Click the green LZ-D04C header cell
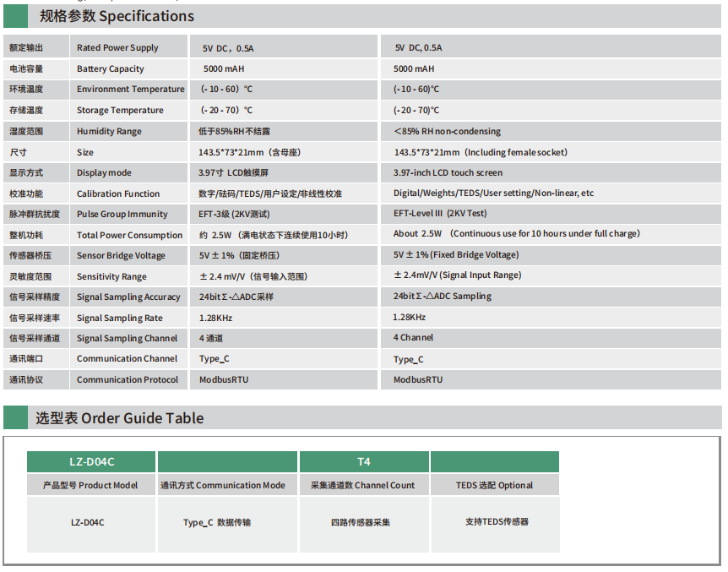 (91, 461)
